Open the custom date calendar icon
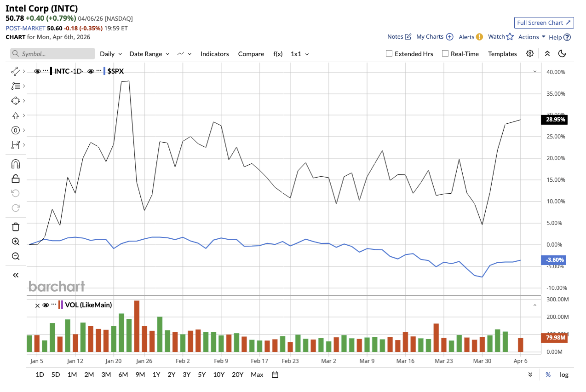This screenshot has height=392, width=586. click(275, 375)
